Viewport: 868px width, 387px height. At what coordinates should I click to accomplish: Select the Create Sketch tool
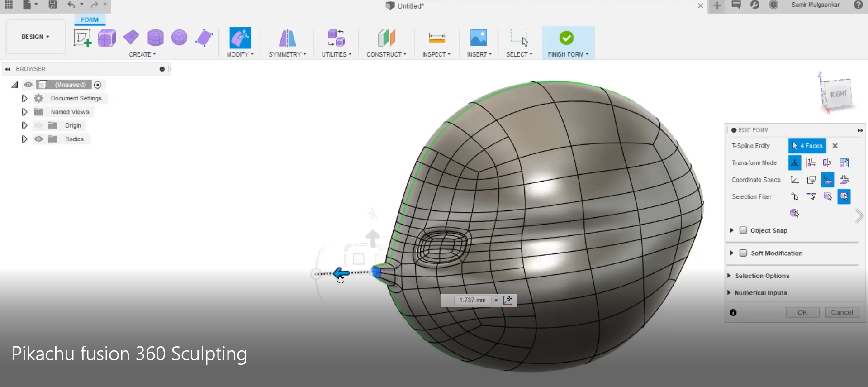pyautogui.click(x=82, y=38)
